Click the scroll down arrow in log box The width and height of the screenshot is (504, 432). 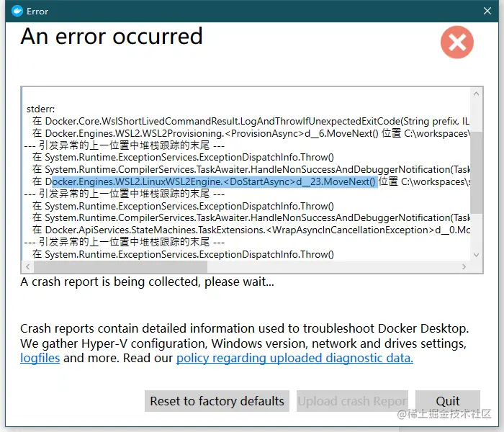tap(477, 255)
